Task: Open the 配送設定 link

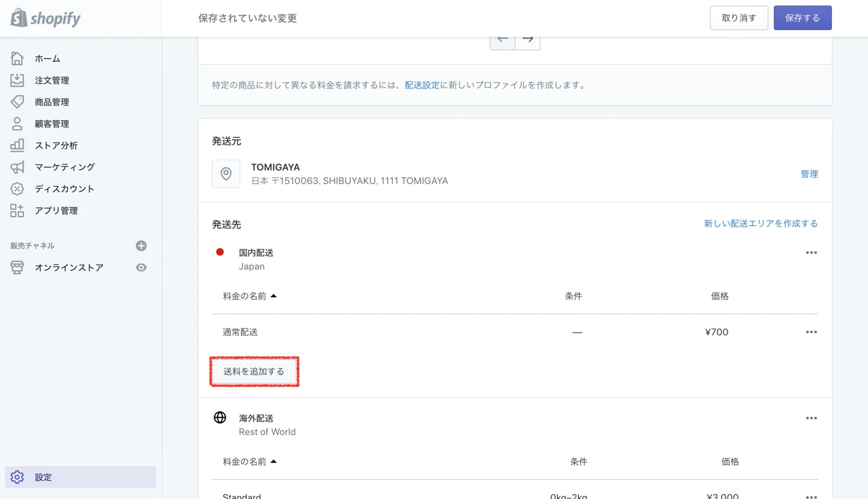Action: pyautogui.click(x=421, y=86)
